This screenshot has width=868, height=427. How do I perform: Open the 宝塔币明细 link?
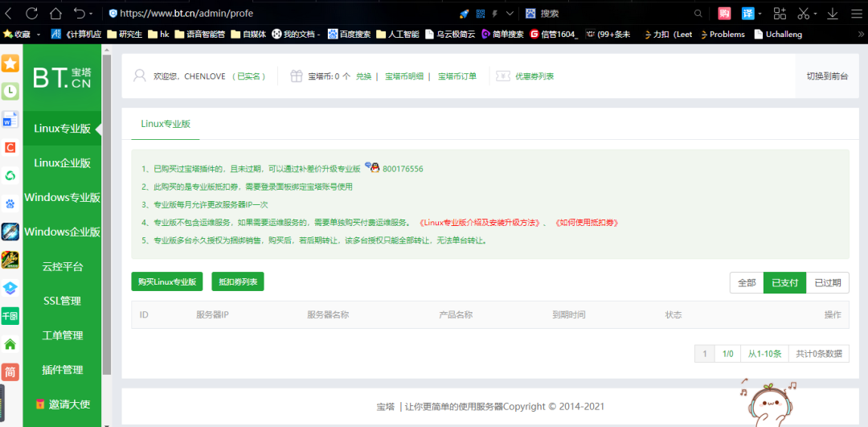404,76
